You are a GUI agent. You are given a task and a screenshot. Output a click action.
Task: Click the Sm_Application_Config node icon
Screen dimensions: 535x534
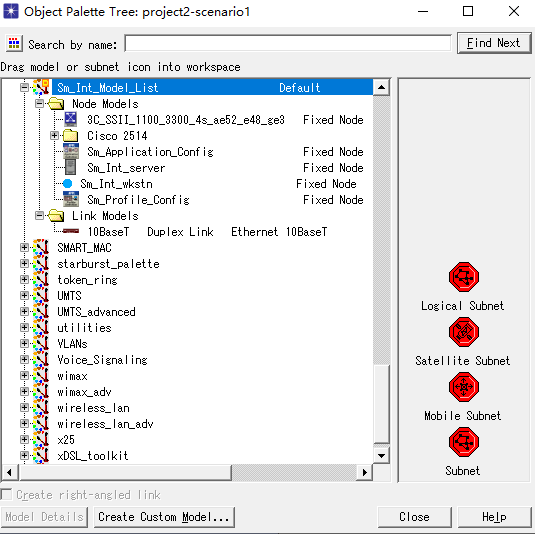click(x=71, y=151)
